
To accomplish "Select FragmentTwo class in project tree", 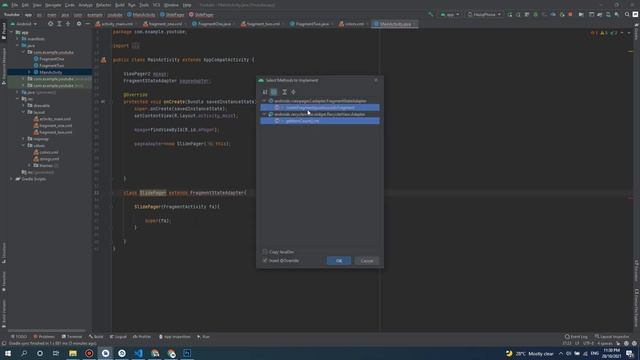I will [49, 65].
